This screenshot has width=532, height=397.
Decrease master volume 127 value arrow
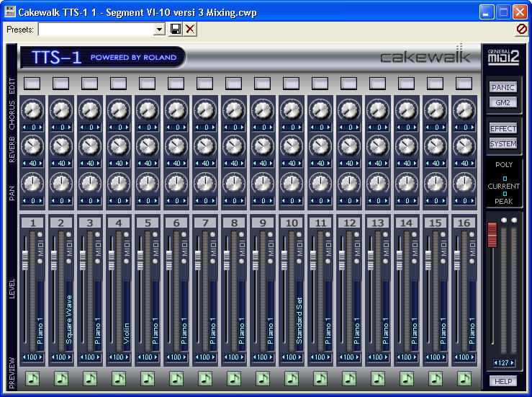496,363
